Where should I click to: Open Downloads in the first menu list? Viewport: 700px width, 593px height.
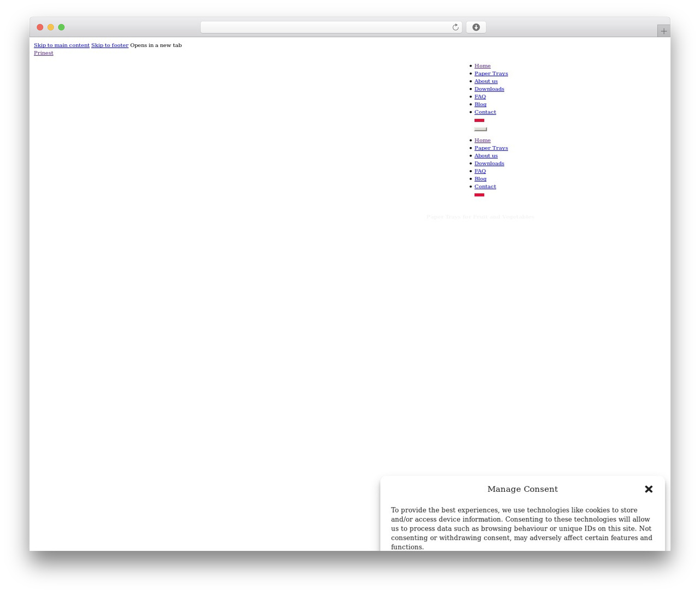[489, 89]
